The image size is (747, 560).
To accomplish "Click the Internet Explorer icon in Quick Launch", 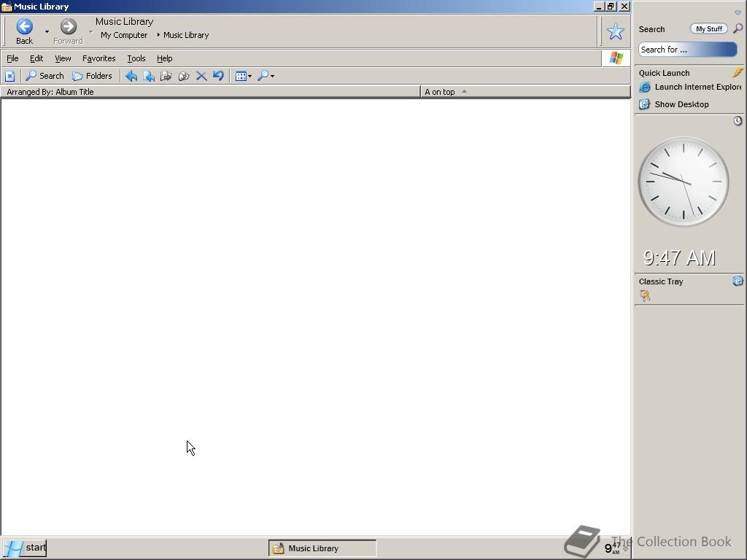I will click(x=644, y=87).
